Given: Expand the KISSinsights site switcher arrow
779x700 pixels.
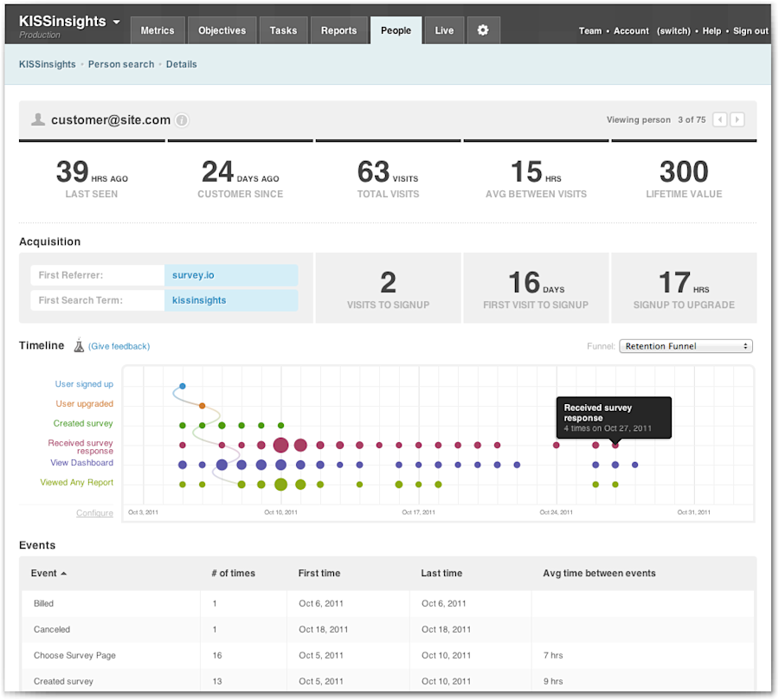Looking at the screenshot, I should [116, 22].
